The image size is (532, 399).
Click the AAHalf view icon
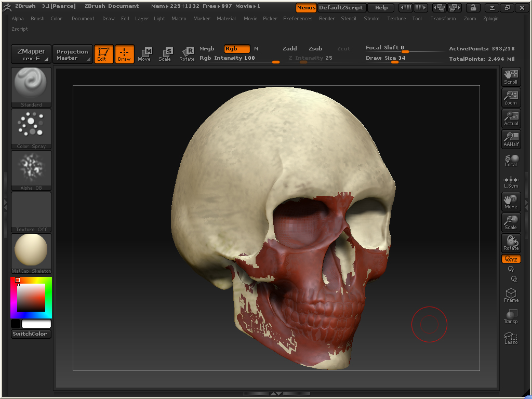(x=511, y=139)
